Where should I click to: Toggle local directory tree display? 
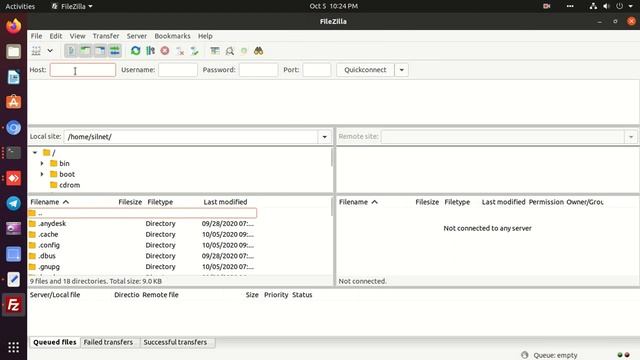pos(85,51)
